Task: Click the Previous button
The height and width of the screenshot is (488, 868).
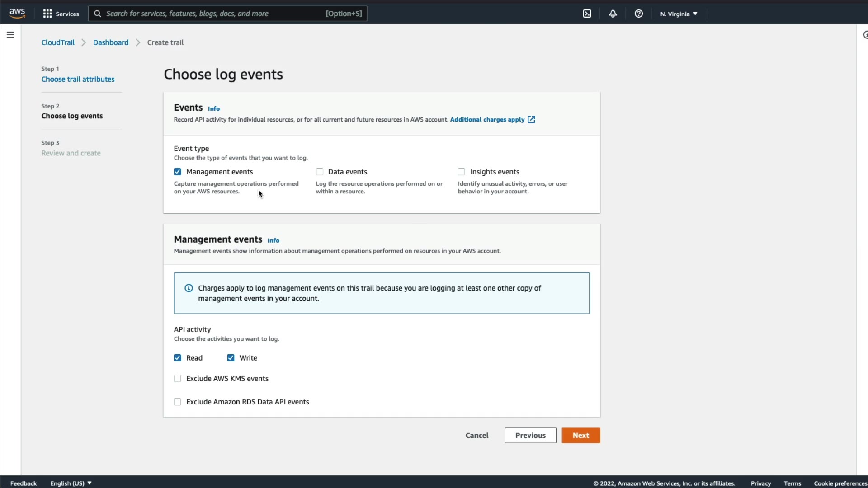Action: pos(530,435)
